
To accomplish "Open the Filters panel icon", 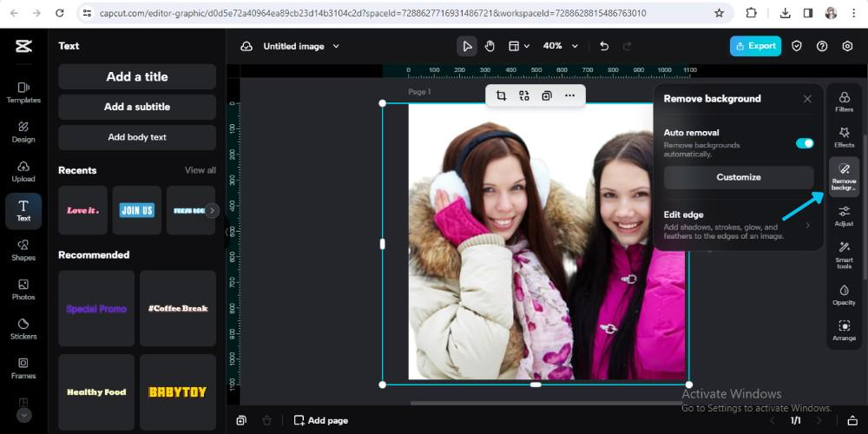I will click(x=844, y=102).
